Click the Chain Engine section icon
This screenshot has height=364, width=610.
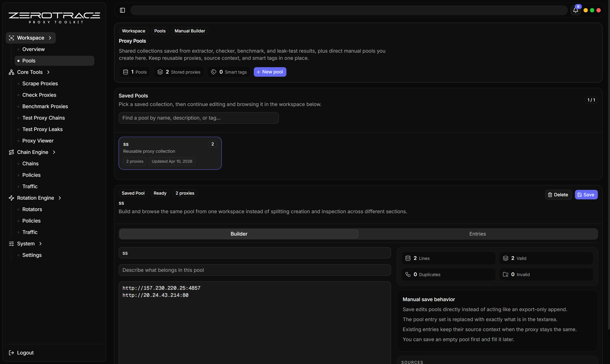pos(11,152)
